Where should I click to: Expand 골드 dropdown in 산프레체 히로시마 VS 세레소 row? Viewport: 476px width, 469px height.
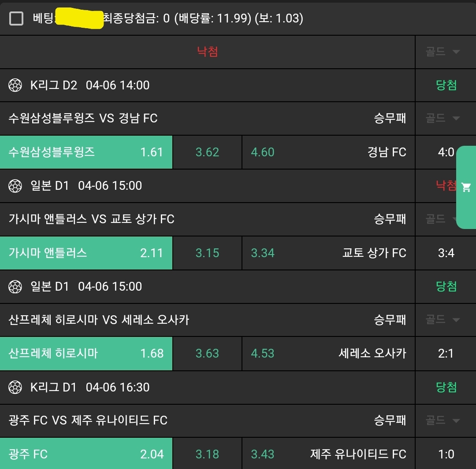443,319
